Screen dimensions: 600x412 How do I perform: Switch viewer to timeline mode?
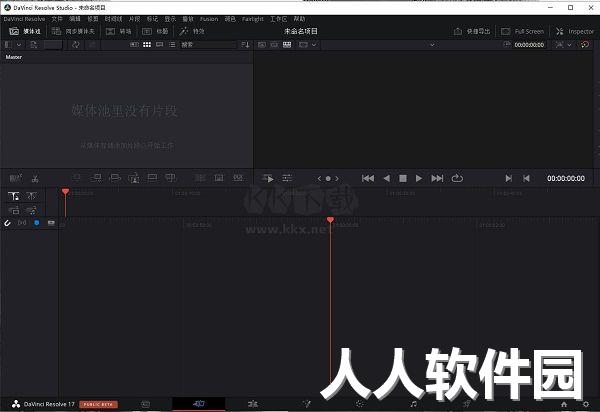click(287, 45)
